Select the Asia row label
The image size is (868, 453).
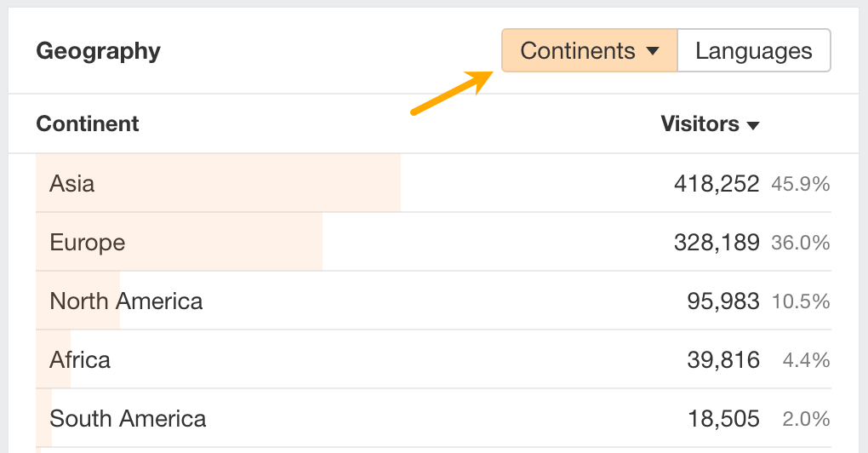click(x=72, y=184)
